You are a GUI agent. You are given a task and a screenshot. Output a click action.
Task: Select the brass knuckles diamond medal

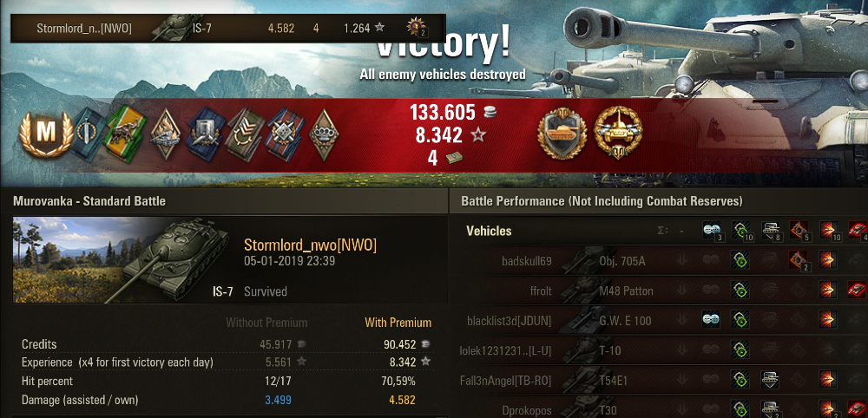(x=324, y=134)
